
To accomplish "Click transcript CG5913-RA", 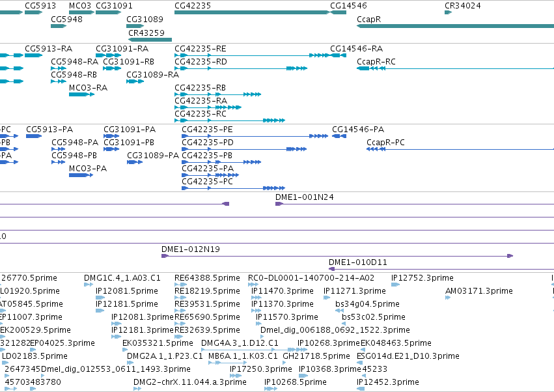I will coord(34,55).
